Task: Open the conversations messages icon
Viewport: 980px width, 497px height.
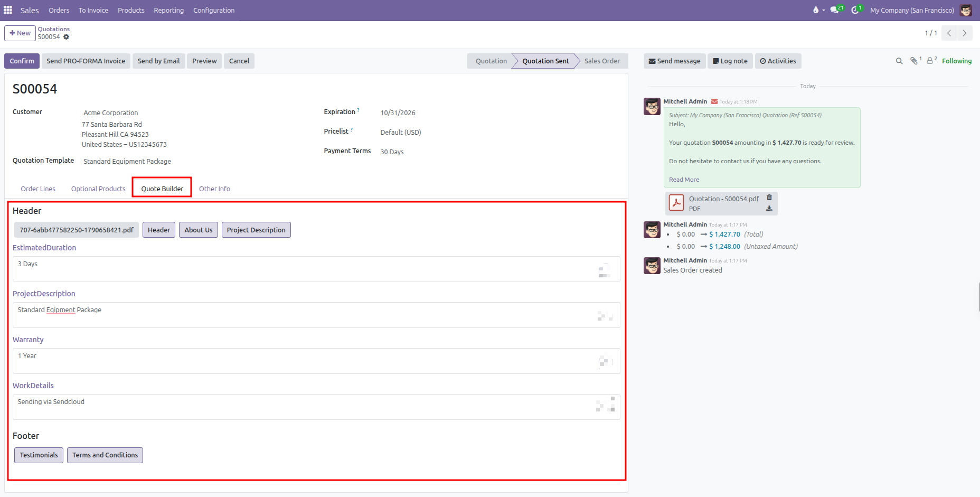Action: 834,10
